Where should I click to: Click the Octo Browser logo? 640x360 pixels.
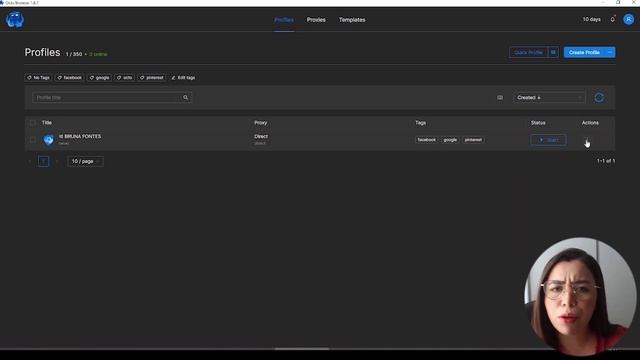tap(15, 20)
